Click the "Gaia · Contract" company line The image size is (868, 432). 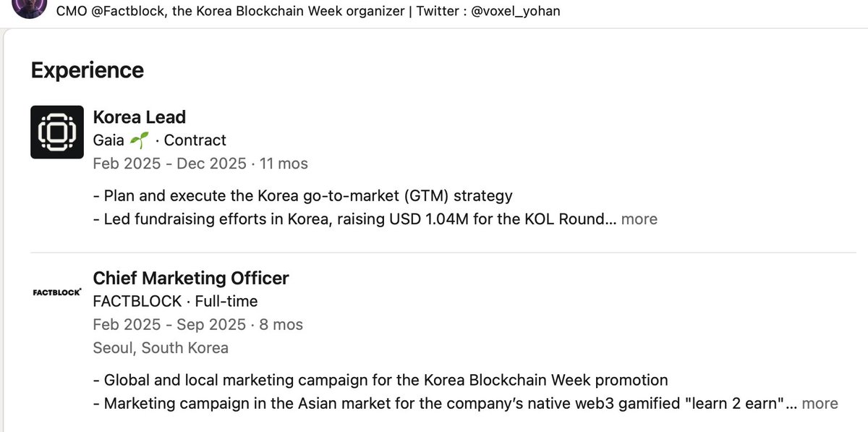[x=160, y=140]
